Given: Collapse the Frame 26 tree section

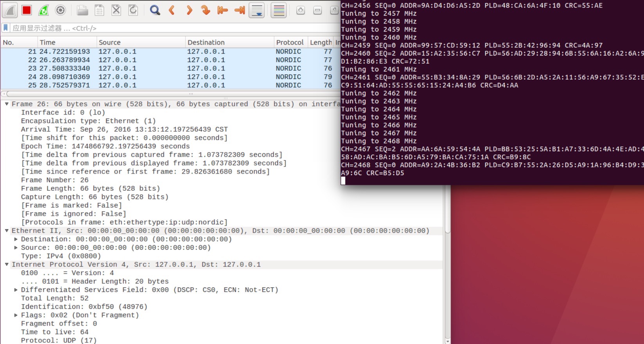Looking at the screenshot, I should coord(7,104).
